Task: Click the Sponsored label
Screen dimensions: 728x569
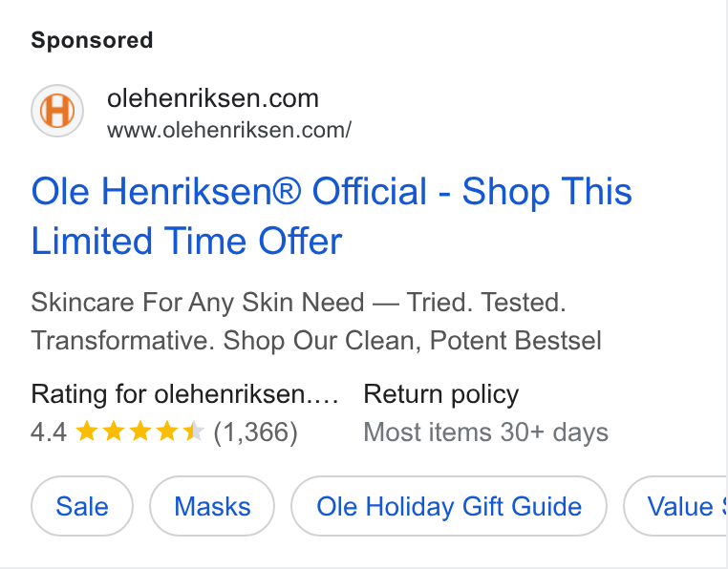Action: 92,40
